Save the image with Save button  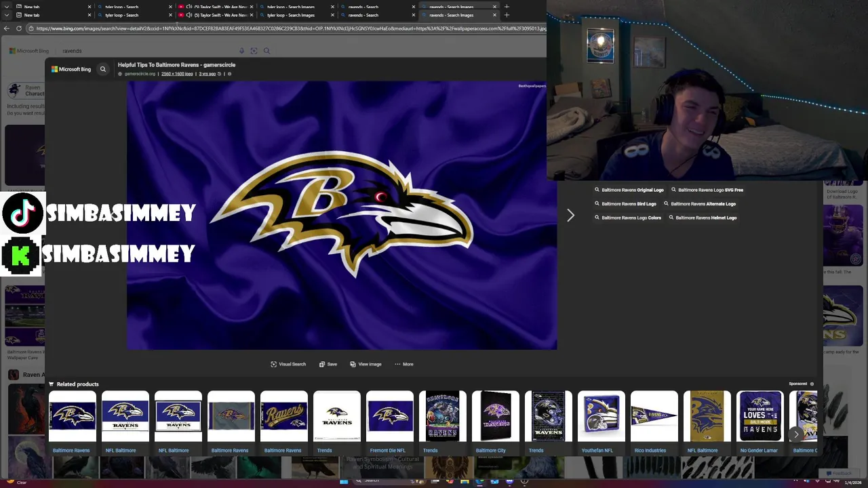point(328,364)
